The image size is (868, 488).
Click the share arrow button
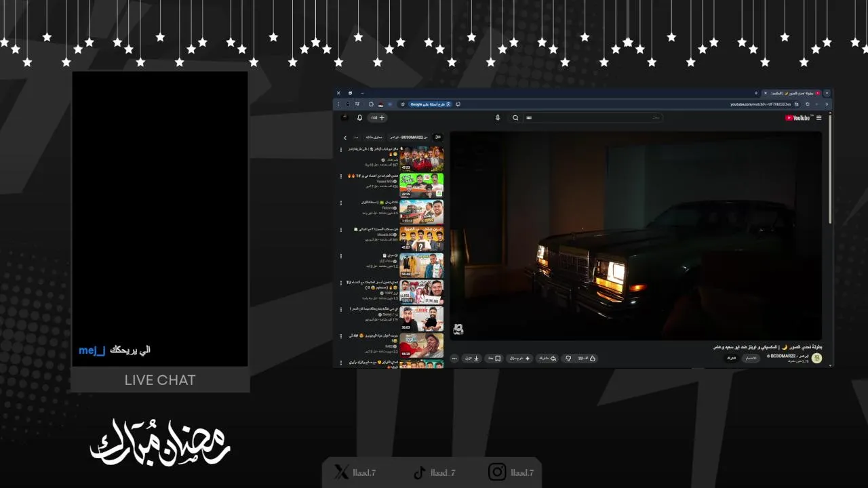click(547, 358)
